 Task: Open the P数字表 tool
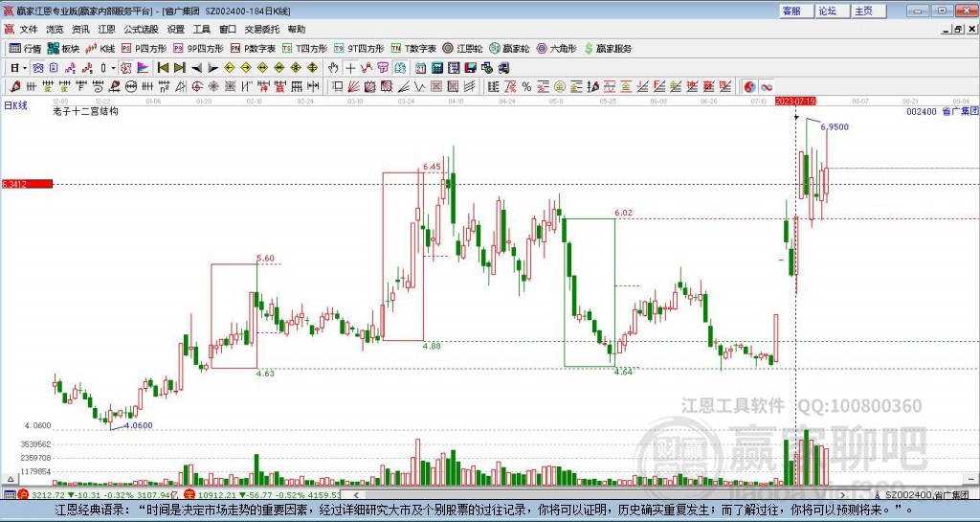pyautogui.click(x=253, y=48)
